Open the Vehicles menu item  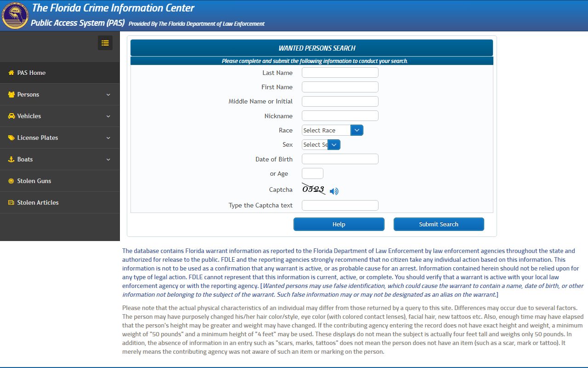60,116
